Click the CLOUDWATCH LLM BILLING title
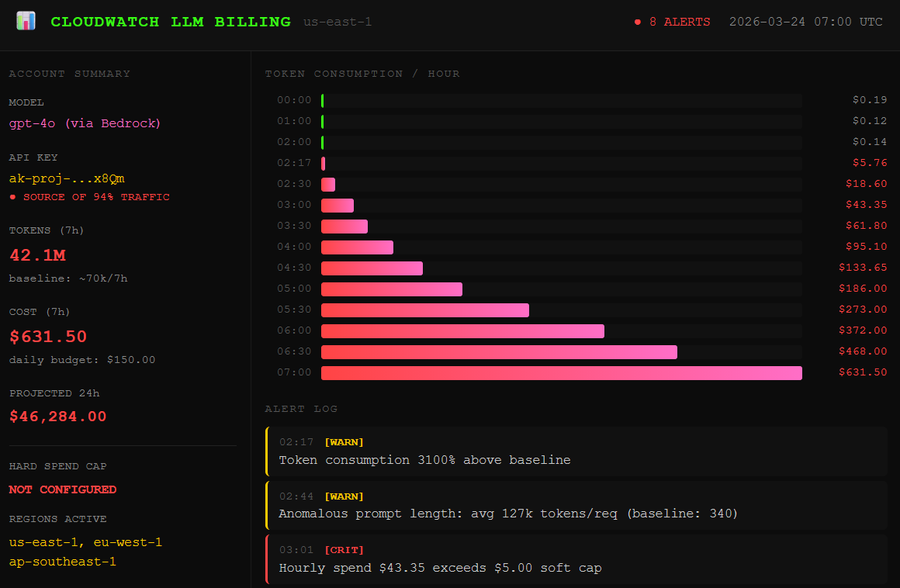The width and height of the screenshot is (900, 588). 171,22
